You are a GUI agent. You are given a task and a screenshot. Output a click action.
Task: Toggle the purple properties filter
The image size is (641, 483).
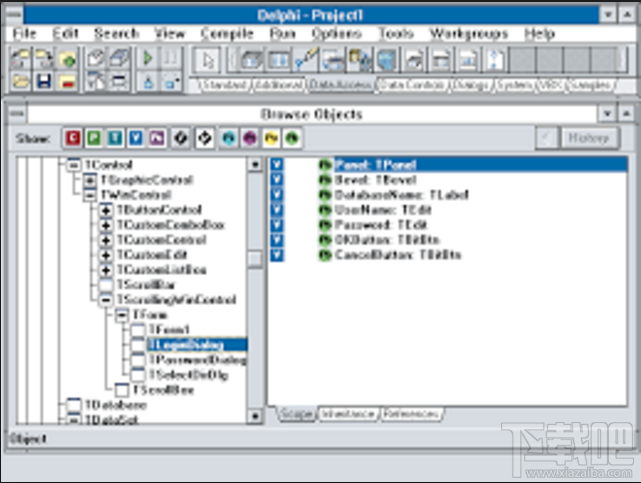pos(157,138)
